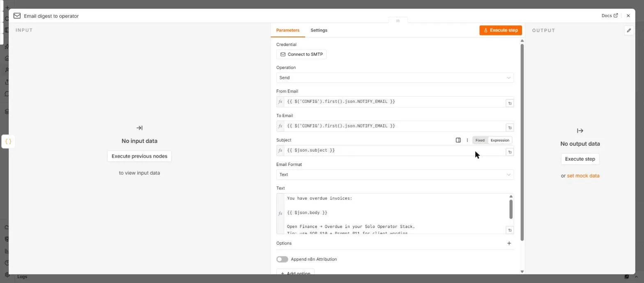Open expression editor for Text body
644x283 pixels.
point(510,230)
